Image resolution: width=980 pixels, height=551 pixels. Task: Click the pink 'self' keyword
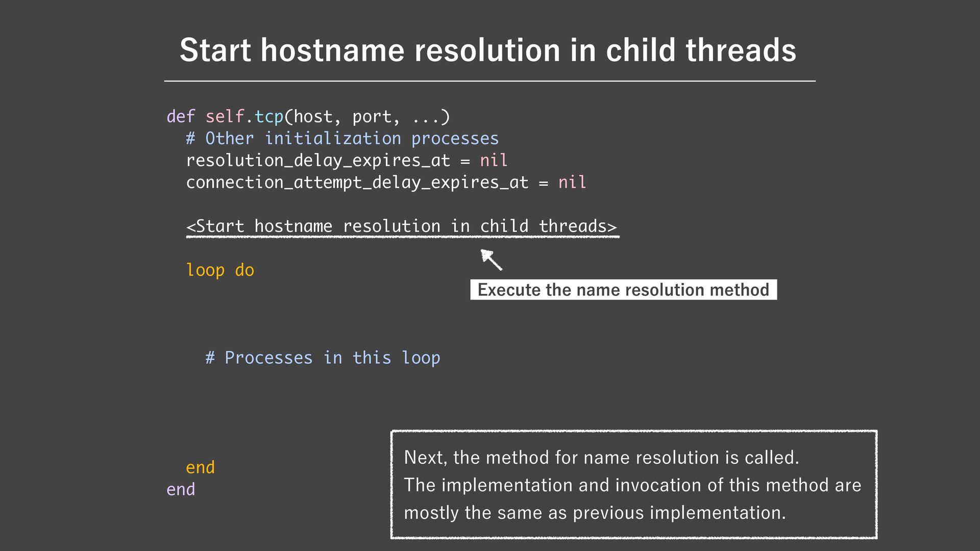225,117
